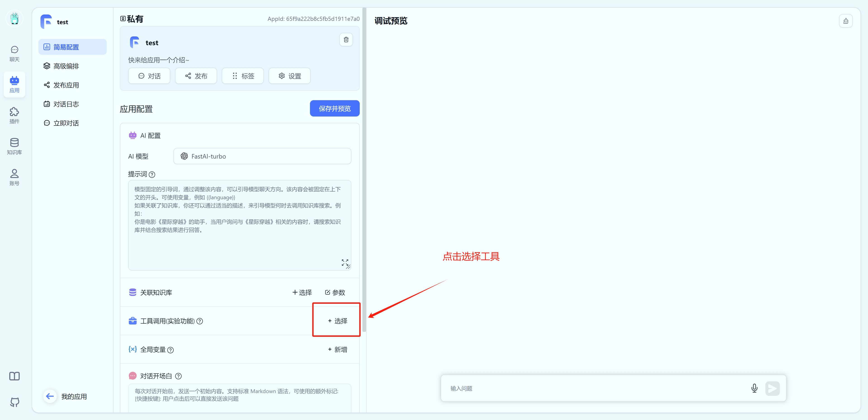Click the 输入问题 chat input field
This screenshot has height=420, width=868.
pyautogui.click(x=593, y=388)
